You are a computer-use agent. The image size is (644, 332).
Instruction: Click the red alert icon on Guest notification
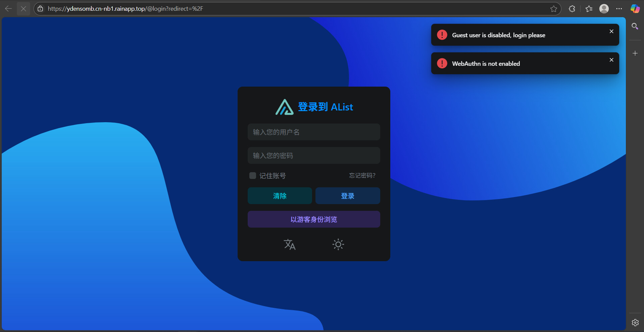[442, 35]
